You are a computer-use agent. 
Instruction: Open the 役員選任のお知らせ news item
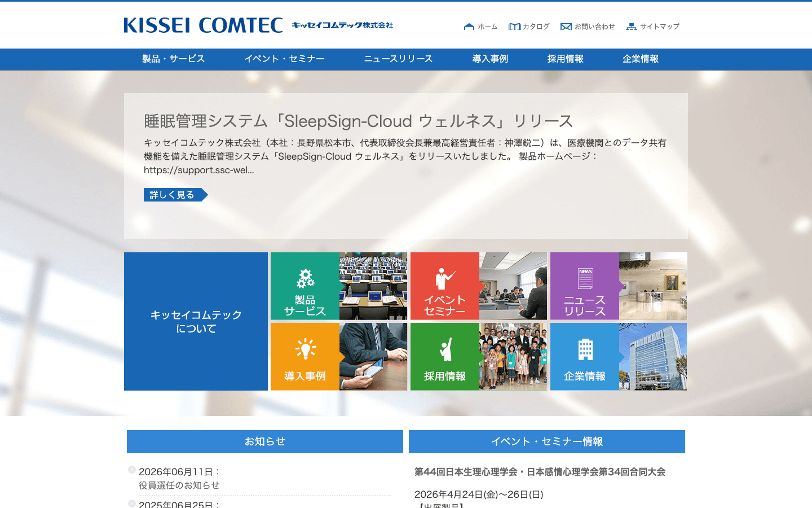179,485
